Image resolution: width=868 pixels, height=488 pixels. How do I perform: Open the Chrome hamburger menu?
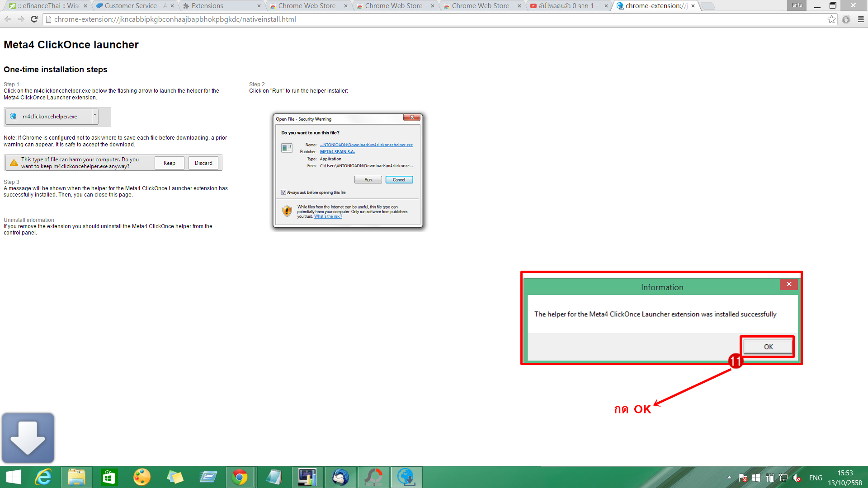click(861, 19)
